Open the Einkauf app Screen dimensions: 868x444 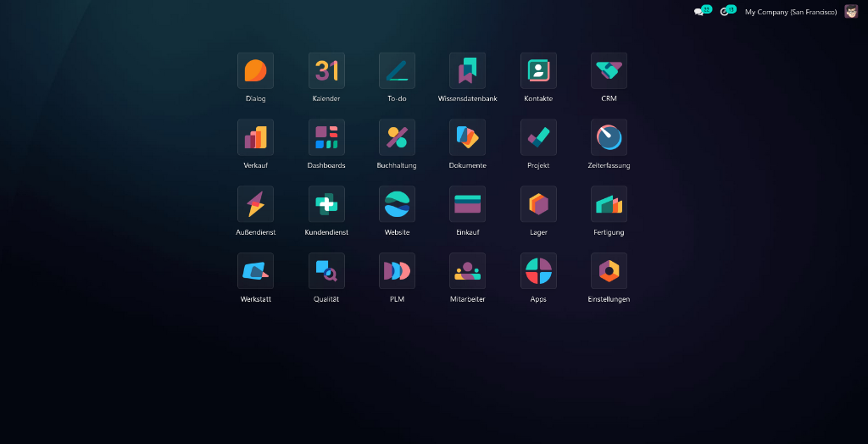[x=467, y=204]
